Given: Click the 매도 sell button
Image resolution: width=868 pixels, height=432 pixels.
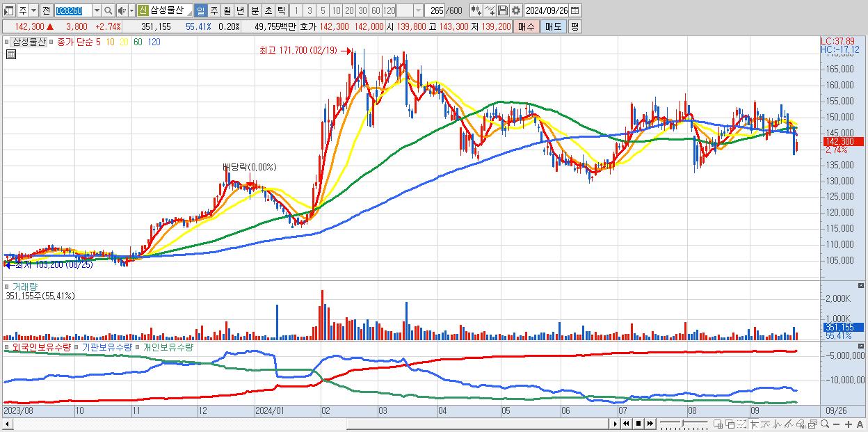Looking at the screenshot, I should point(553,26).
